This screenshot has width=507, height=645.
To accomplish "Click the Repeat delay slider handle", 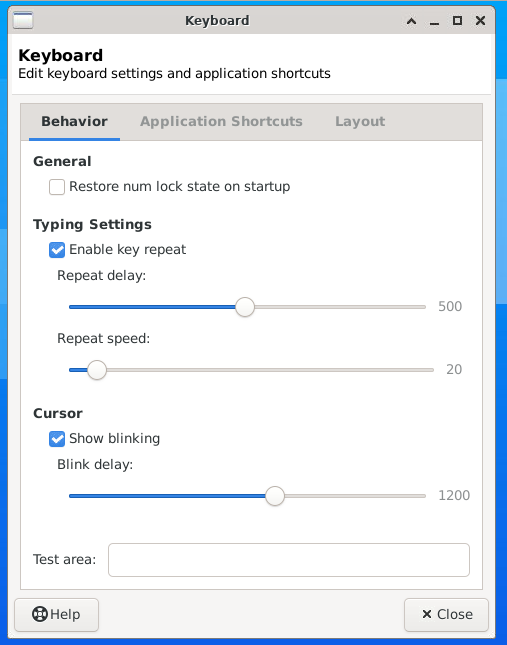I will (245, 307).
